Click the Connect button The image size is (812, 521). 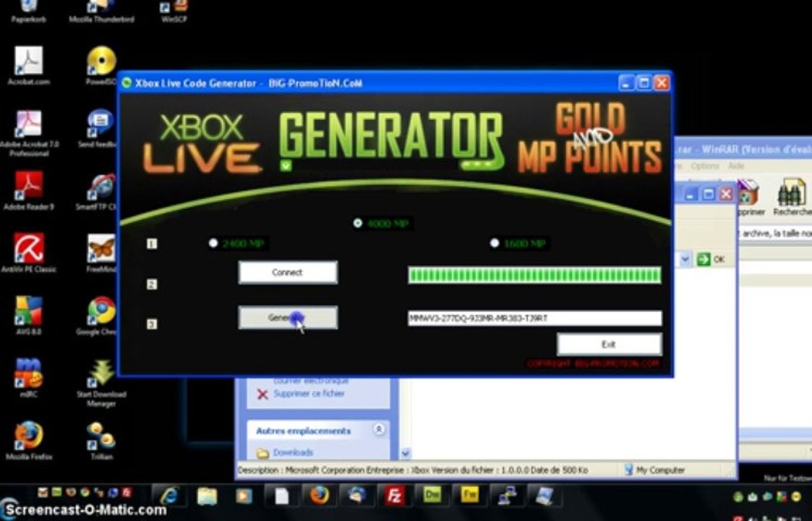288,272
